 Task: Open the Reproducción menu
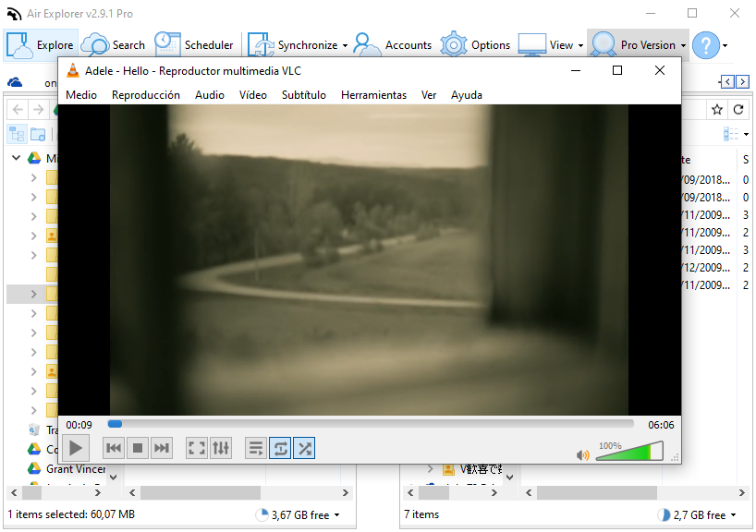point(146,95)
